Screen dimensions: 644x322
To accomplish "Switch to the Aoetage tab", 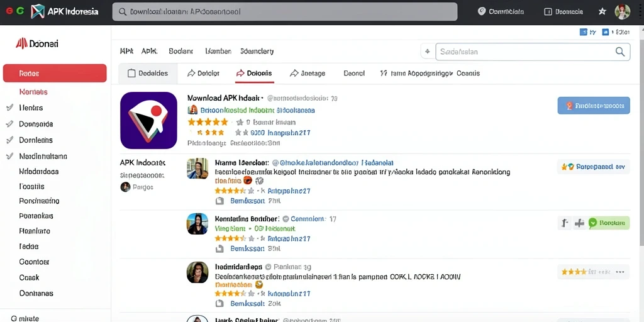I will pos(308,74).
